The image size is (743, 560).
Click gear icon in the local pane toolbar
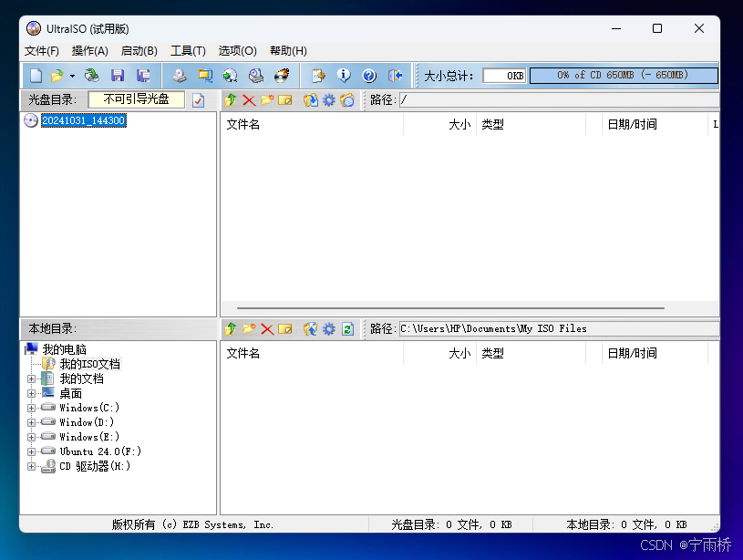329,328
